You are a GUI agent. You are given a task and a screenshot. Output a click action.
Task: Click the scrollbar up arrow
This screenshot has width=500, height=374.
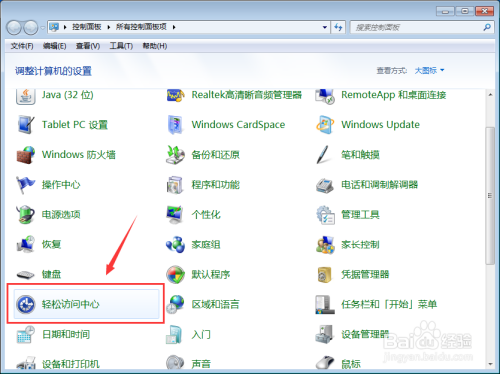[490, 95]
